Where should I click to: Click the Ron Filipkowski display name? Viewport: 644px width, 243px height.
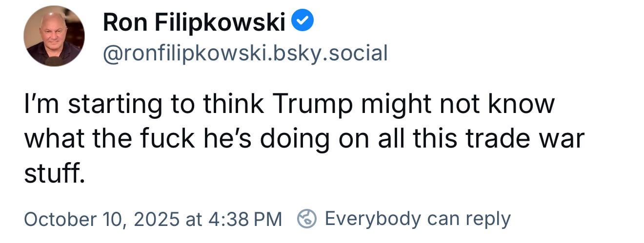click(194, 23)
